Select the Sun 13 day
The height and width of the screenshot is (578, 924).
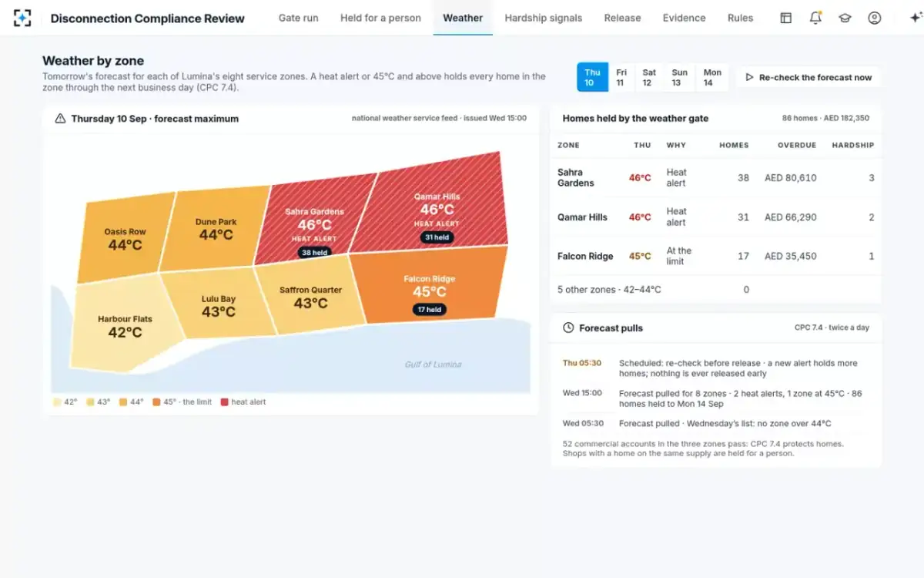(x=679, y=77)
